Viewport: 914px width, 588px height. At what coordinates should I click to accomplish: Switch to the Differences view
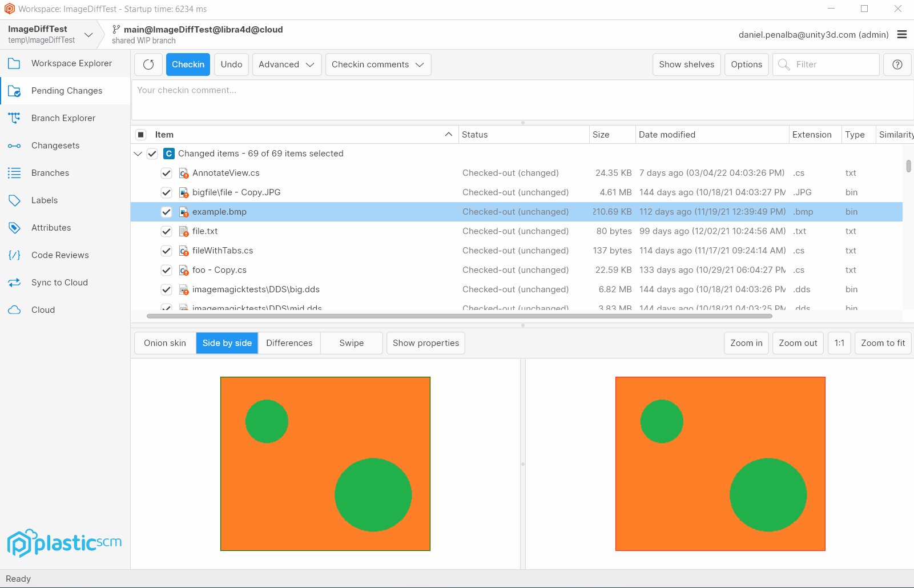(289, 343)
